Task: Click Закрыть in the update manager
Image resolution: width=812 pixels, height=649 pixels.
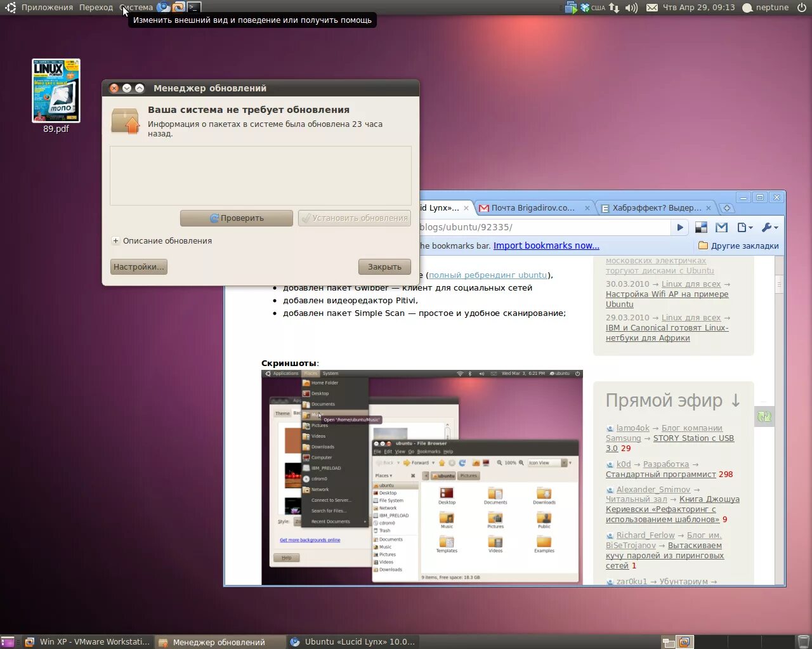Action: (x=384, y=267)
